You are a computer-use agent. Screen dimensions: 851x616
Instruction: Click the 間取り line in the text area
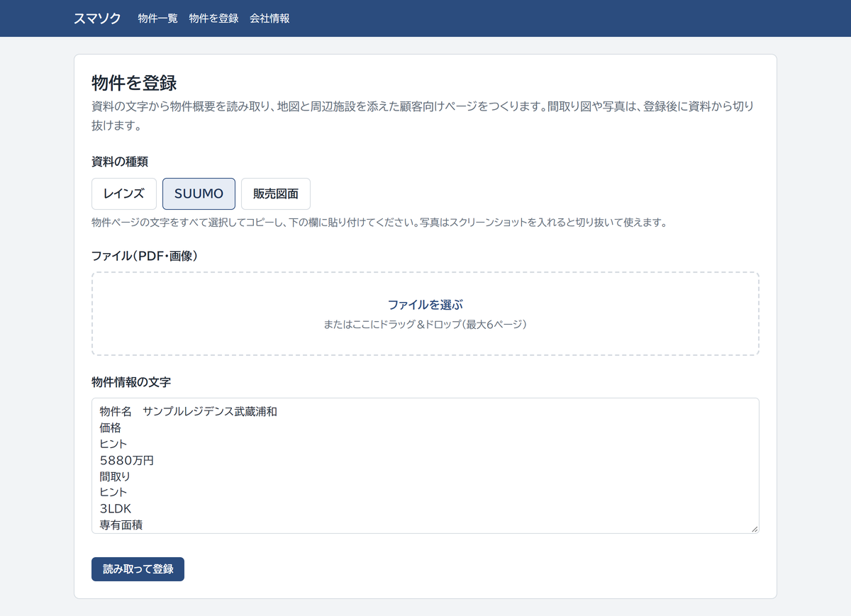(x=116, y=476)
